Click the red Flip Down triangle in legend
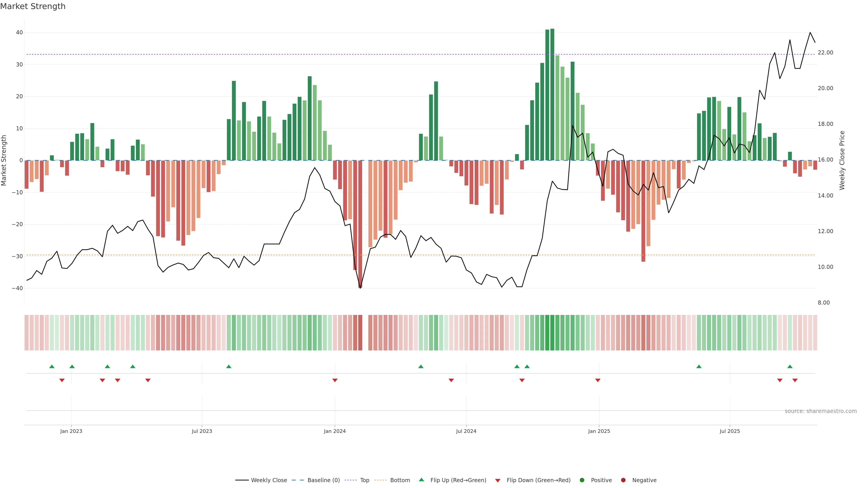 [x=497, y=481]
